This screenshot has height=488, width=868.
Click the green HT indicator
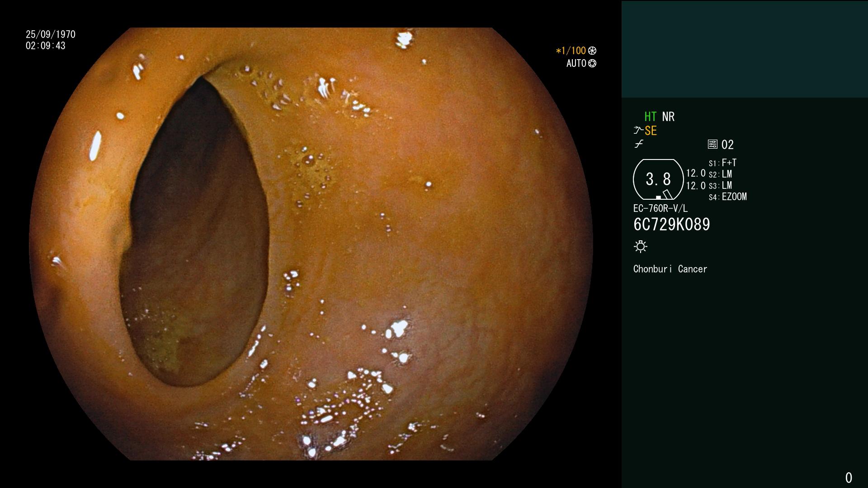click(x=650, y=117)
